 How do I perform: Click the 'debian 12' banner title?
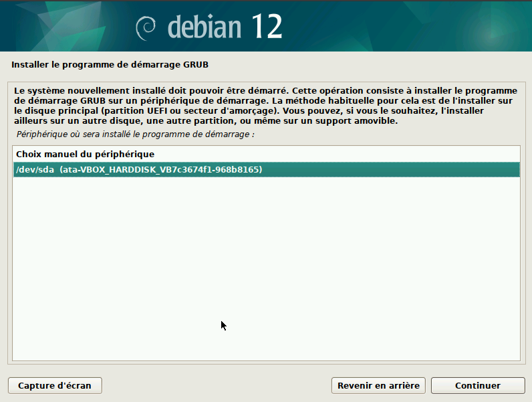pyautogui.click(x=225, y=27)
